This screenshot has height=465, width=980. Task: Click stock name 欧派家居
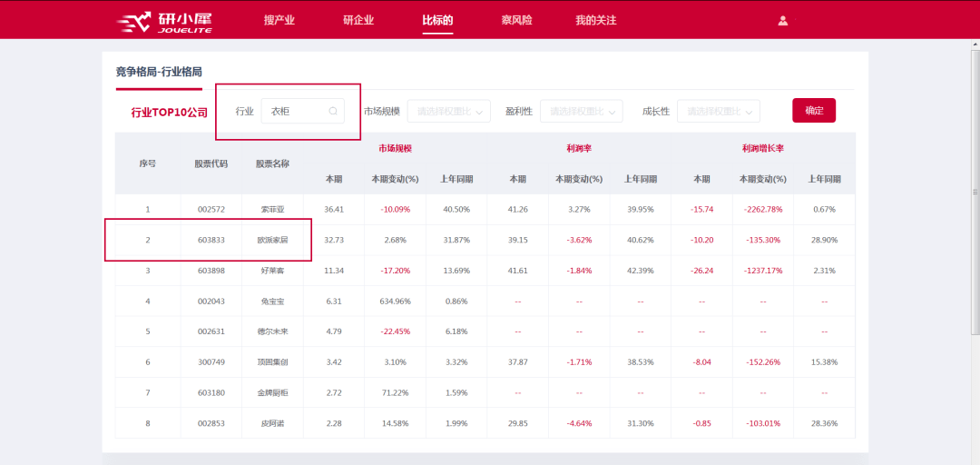tap(272, 241)
